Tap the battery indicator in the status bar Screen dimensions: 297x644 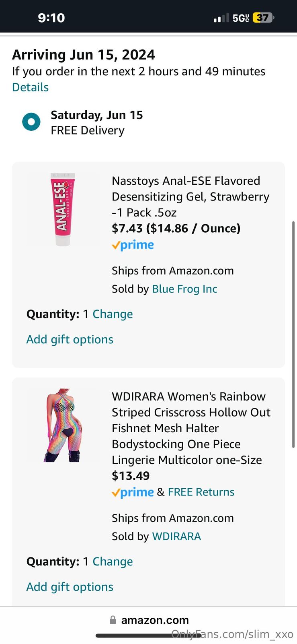pos(263,18)
